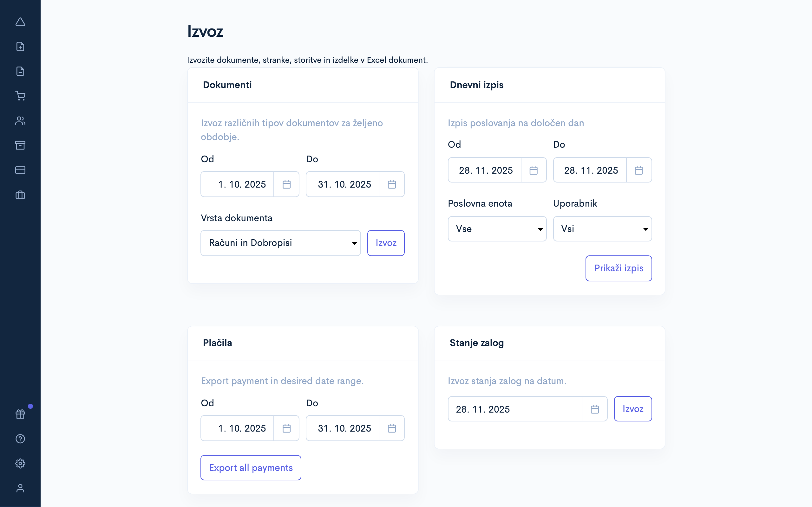Open the user profile icon in sidebar
The width and height of the screenshot is (812, 507).
(x=20, y=488)
